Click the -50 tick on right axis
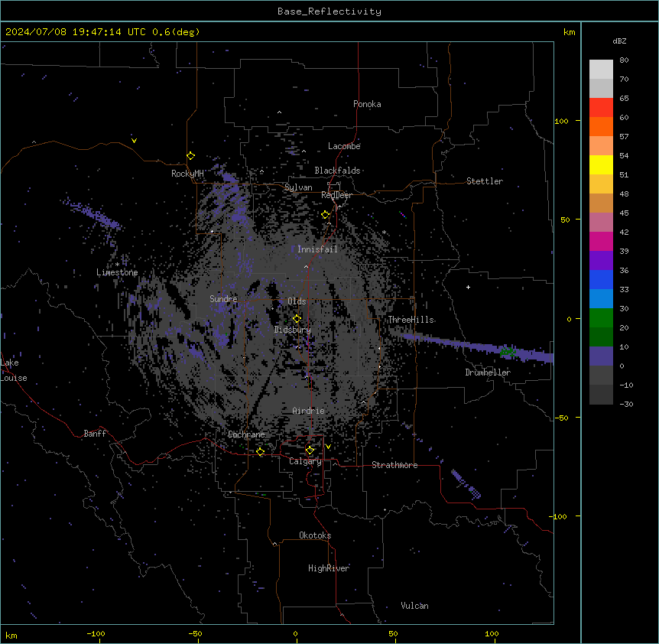 (561, 418)
